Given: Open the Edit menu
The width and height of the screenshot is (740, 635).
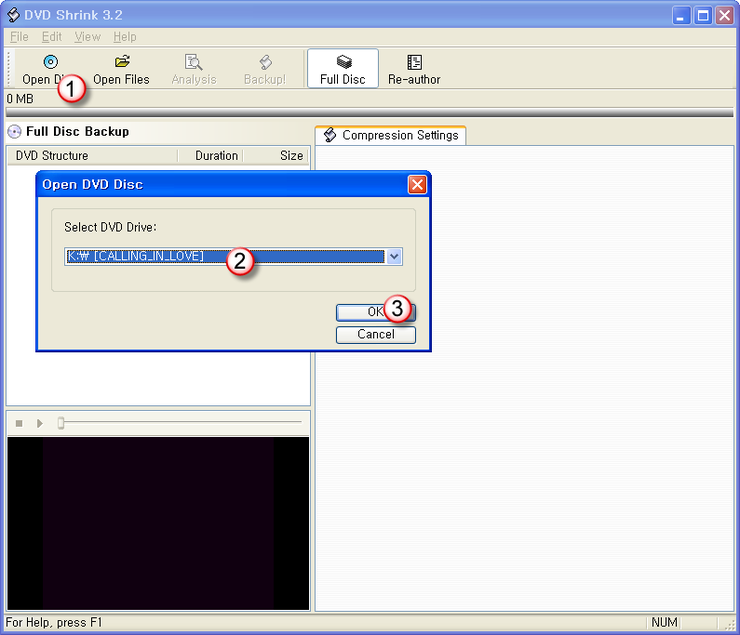Looking at the screenshot, I should pyautogui.click(x=51, y=37).
